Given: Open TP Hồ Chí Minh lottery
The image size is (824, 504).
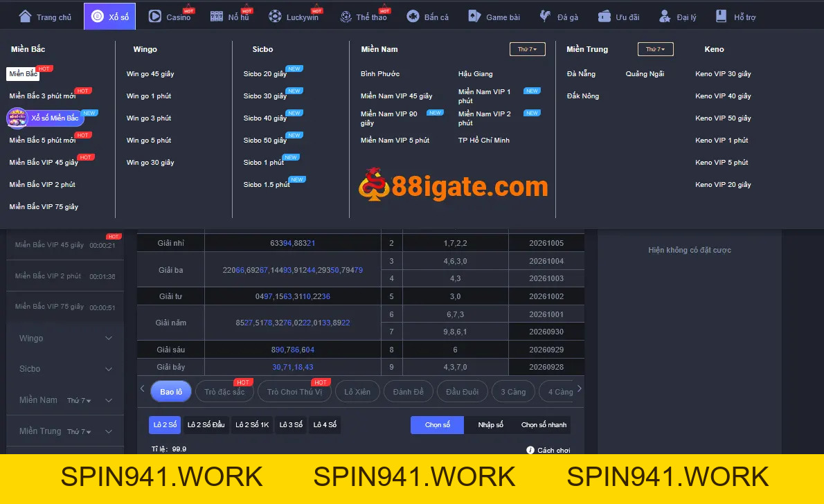Looking at the screenshot, I should click(484, 140).
